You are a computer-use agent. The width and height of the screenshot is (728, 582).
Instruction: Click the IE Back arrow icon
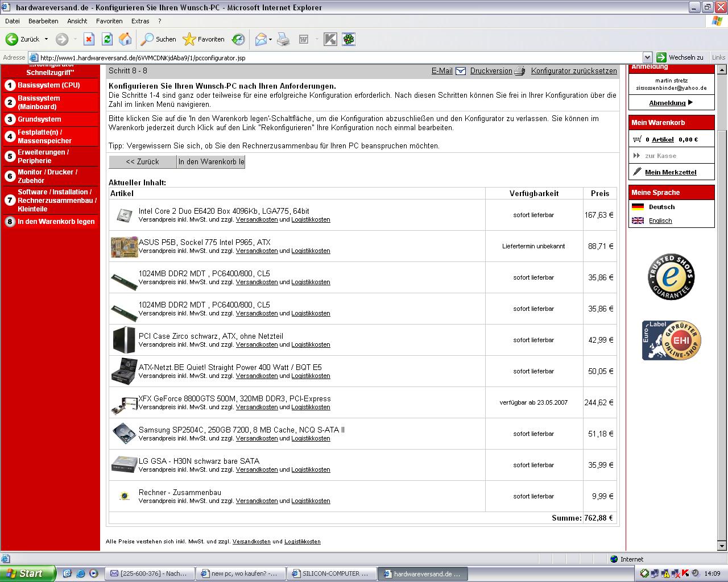[11, 39]
